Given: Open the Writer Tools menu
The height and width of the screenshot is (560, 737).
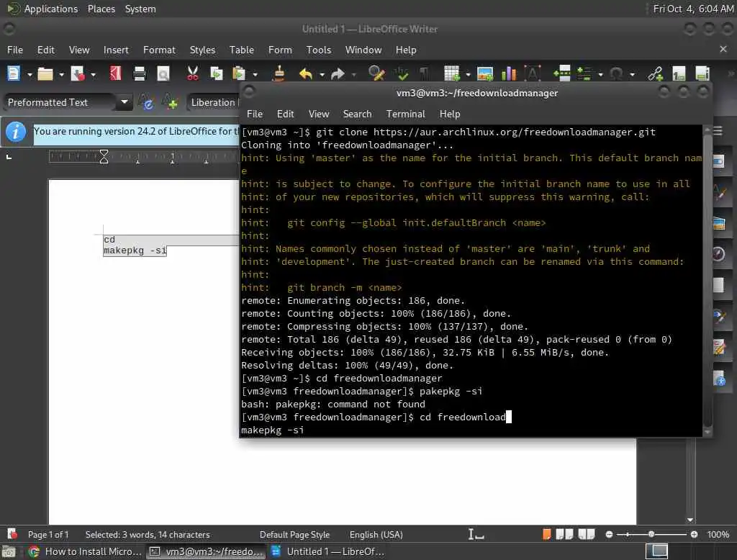Looking at the screenshot, I should 319,50.
